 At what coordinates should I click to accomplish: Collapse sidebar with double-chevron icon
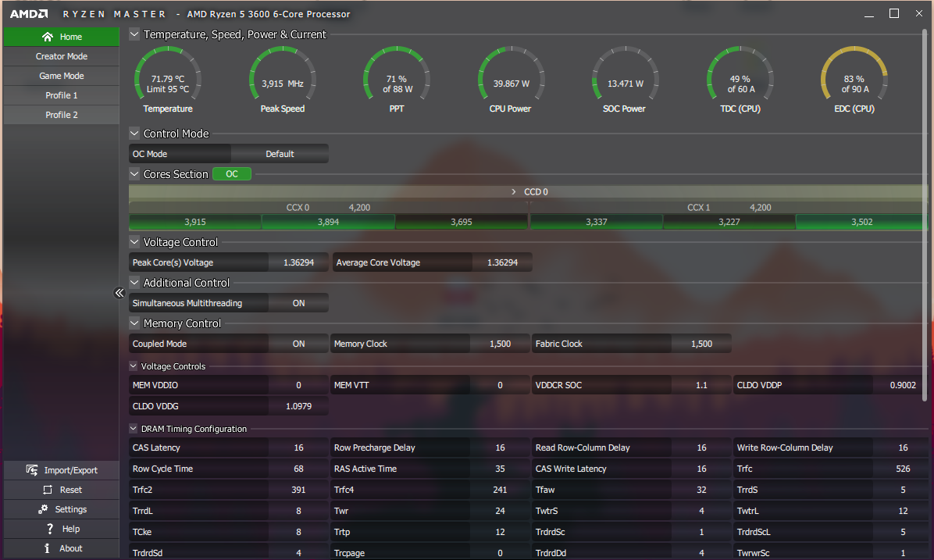(119, 293)
